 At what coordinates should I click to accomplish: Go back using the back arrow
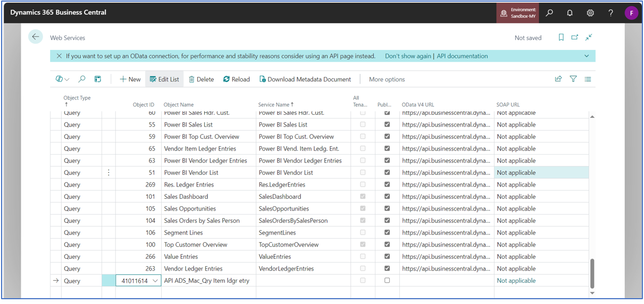[36, 37]
